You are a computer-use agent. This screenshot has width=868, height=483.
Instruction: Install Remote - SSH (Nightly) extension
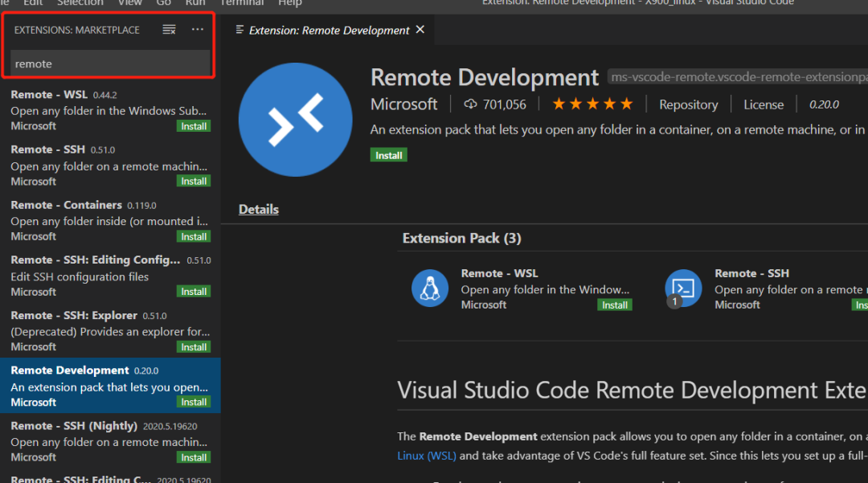click(x=194, y=457)
